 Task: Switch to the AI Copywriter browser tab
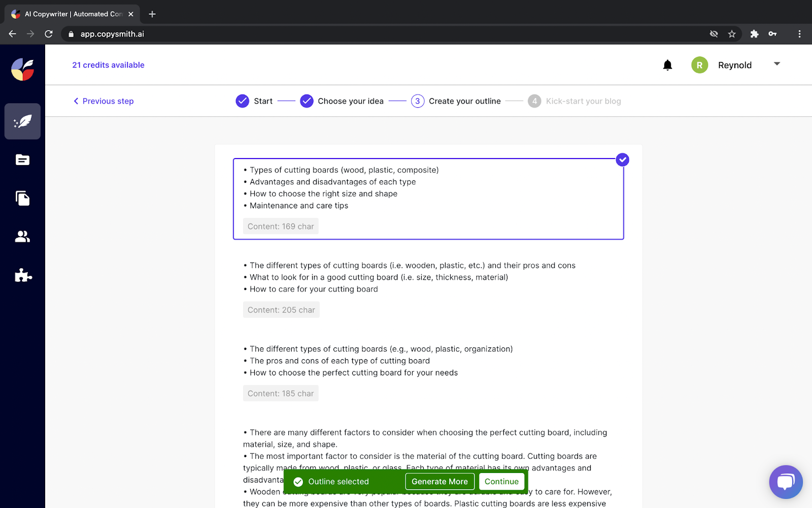click(72, 14)
